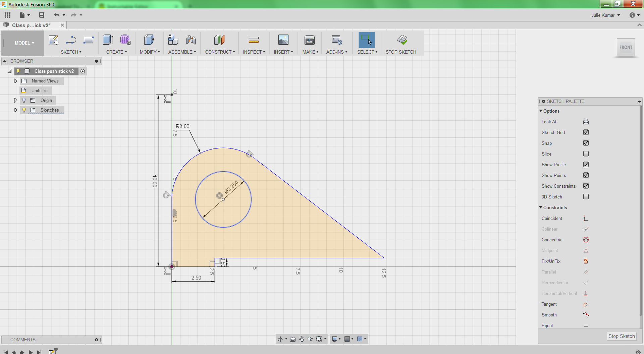Click the Insert image icon
Screen dimensions: 644x354
pyautogui.click(x=283, y=40)
